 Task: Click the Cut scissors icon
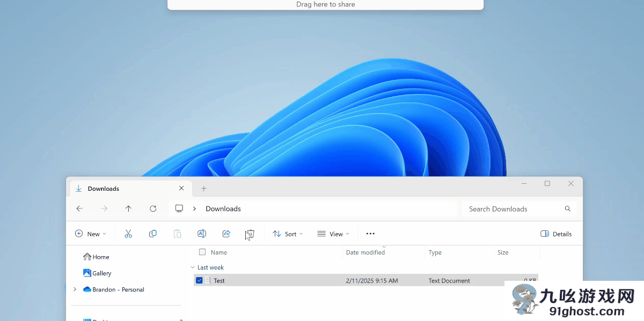click(x=128, y=234)
